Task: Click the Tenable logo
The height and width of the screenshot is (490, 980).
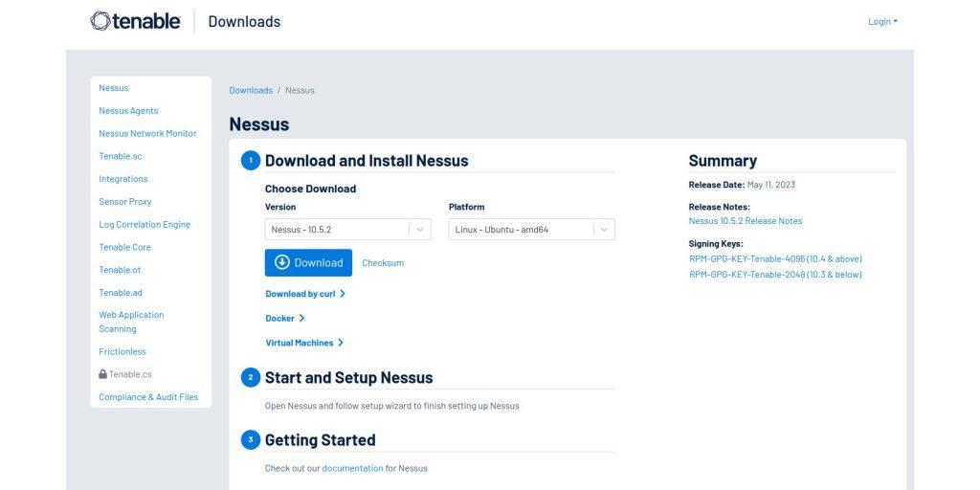Action: pos(136,21)
